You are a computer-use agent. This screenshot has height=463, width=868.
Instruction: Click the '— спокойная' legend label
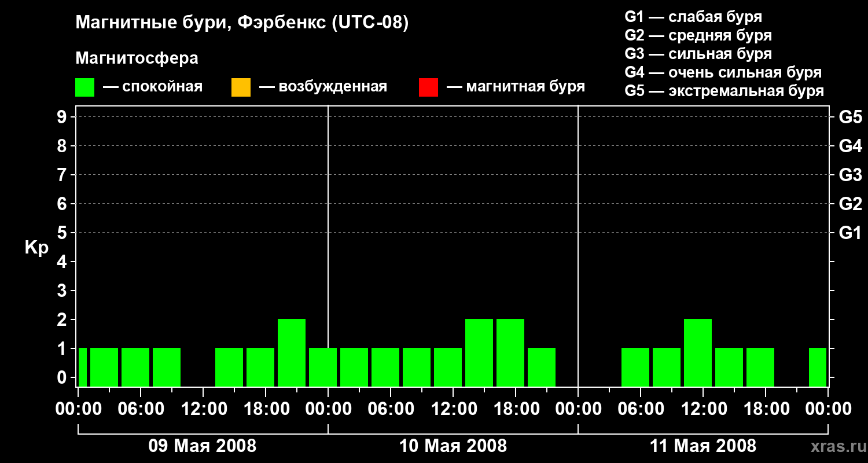(153, 87)
